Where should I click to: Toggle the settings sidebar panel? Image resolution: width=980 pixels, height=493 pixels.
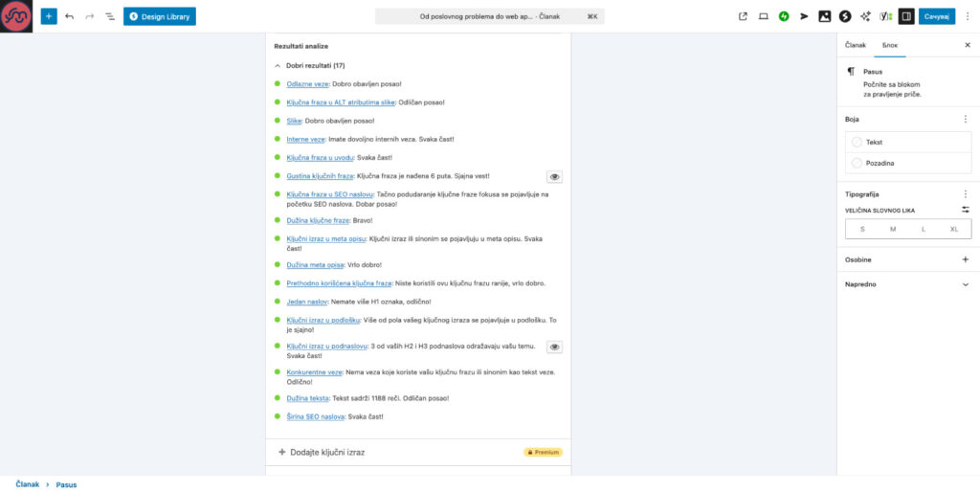pyautogui.click(x=906, y=17)
